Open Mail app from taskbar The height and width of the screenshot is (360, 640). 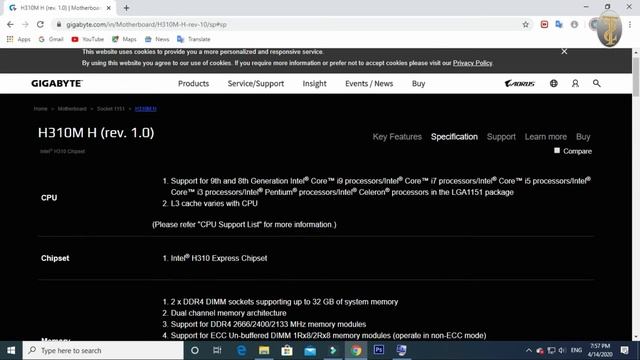[310, 350]
